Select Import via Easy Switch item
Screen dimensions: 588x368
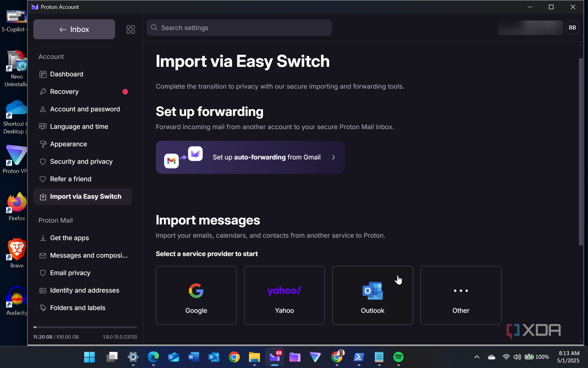click(x=83, y=196)
